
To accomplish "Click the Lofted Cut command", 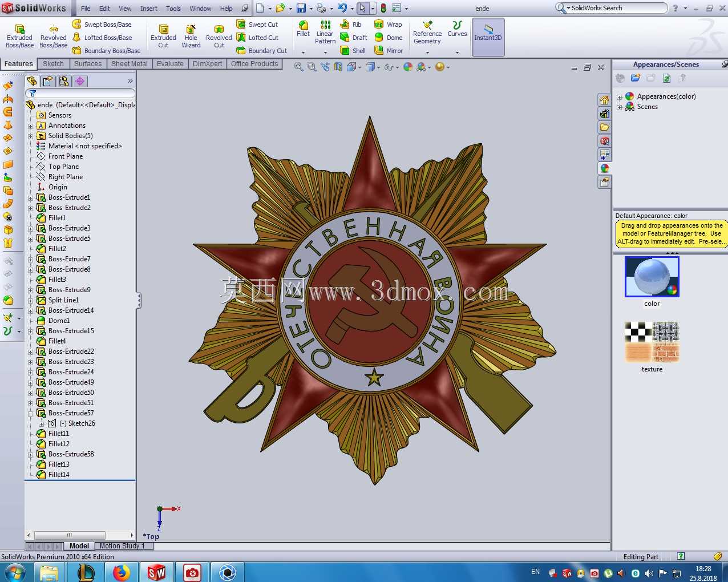I will 257,38.
